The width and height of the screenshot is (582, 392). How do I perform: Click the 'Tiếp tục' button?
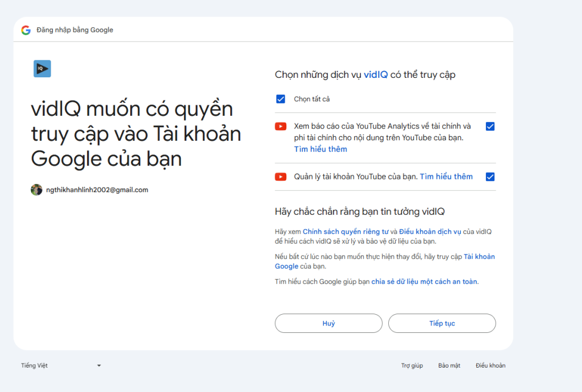click(x=442, y=323)
